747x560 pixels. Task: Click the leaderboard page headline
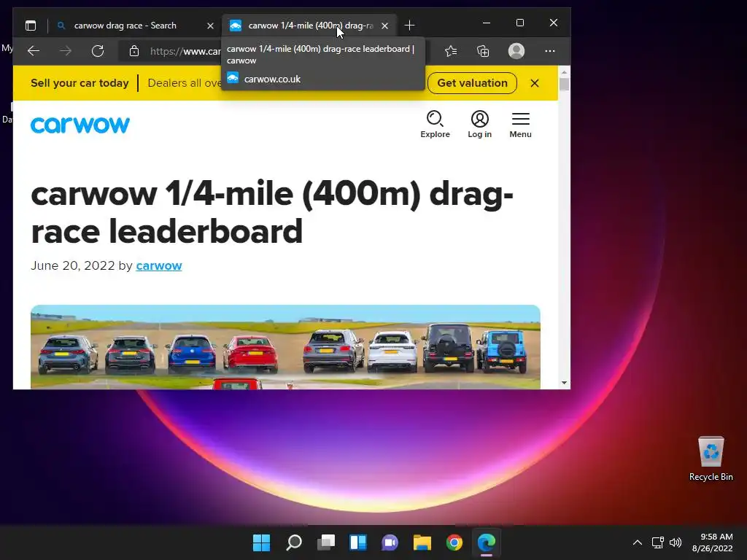(x=271, y=212)
